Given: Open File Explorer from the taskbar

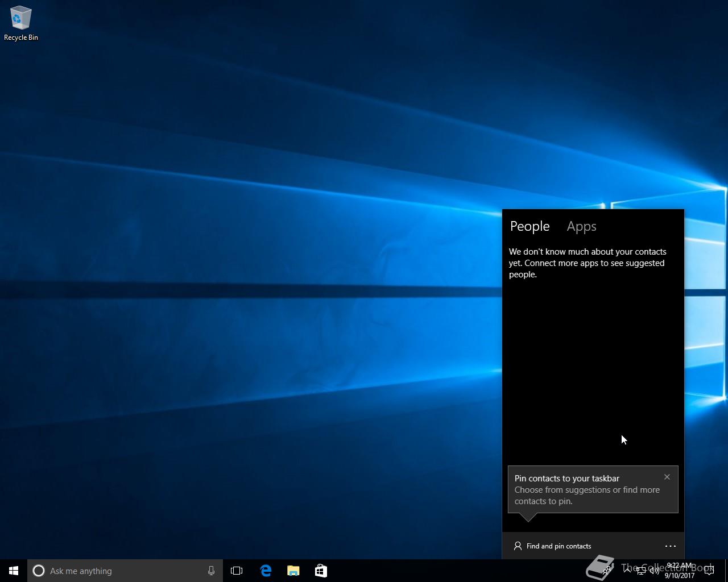Looking at the screenshot, I should (293, 571).
